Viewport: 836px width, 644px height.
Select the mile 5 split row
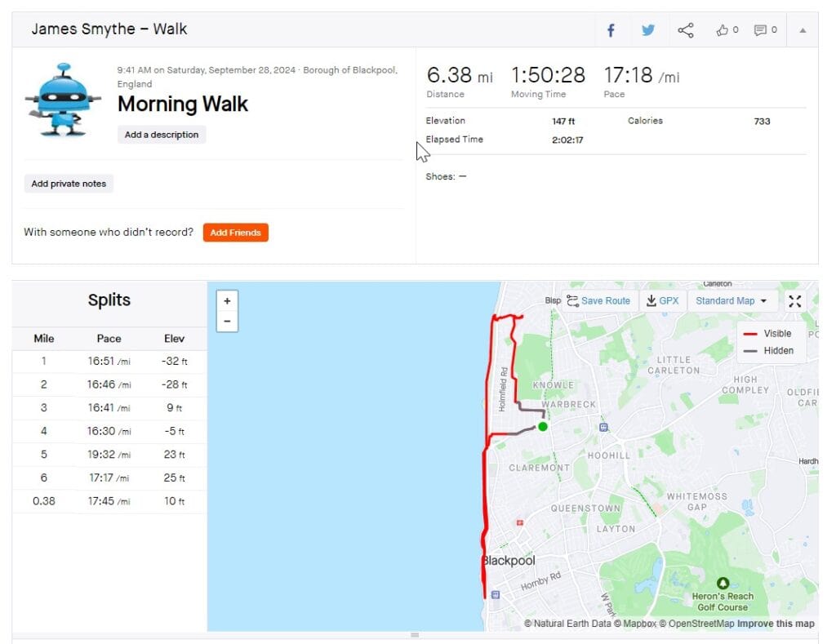[x=109, y=455]
